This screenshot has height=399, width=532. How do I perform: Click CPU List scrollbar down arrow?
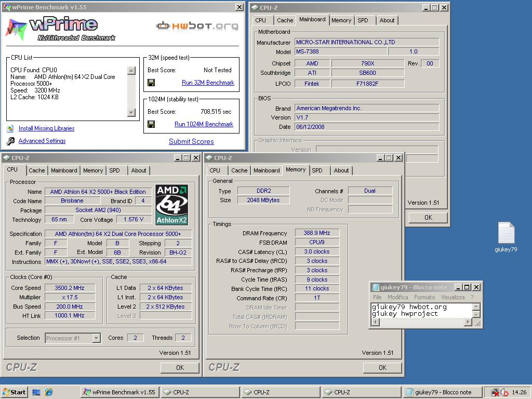131,112
